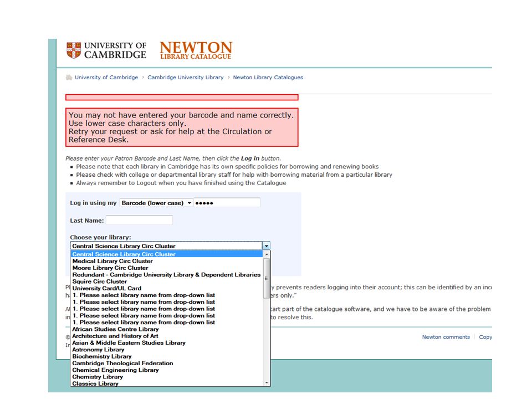The width and height of the screenshot is (532, 399).
Task: Click the 'Always remember to Logout' bullet text
Action: click(x=181, y=183)
